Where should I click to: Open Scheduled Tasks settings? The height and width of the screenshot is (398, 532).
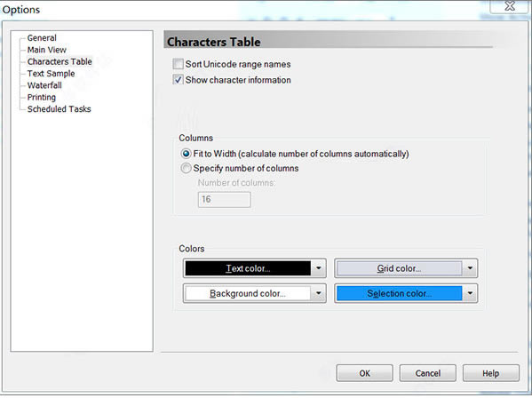pos(59,109)
